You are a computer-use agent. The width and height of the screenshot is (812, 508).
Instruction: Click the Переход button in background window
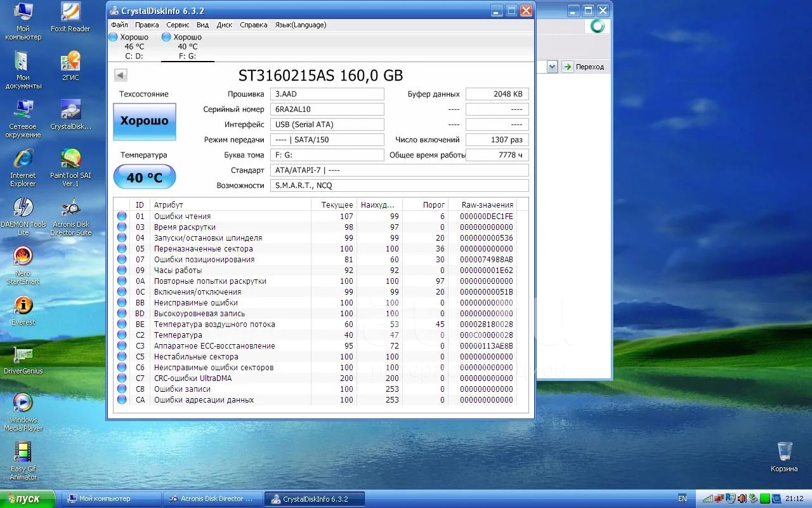tap(583, 67)
